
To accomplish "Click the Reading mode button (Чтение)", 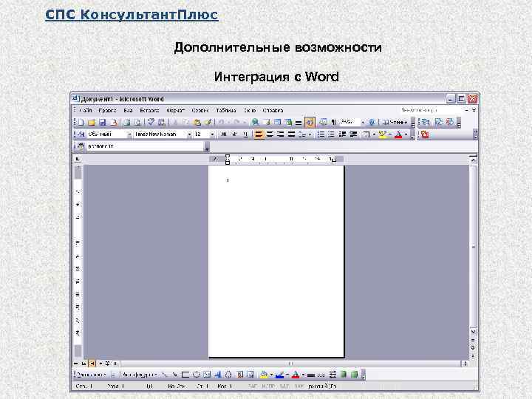I will click(395, 123).
